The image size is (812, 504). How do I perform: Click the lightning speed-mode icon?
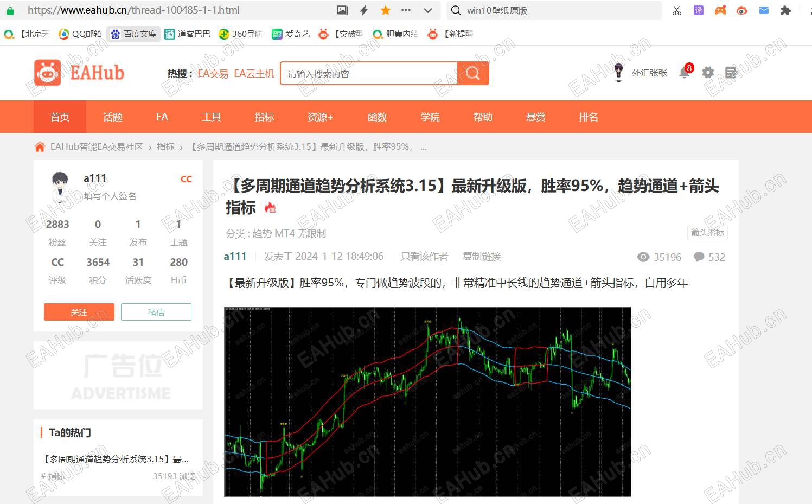tap(364, 10)
